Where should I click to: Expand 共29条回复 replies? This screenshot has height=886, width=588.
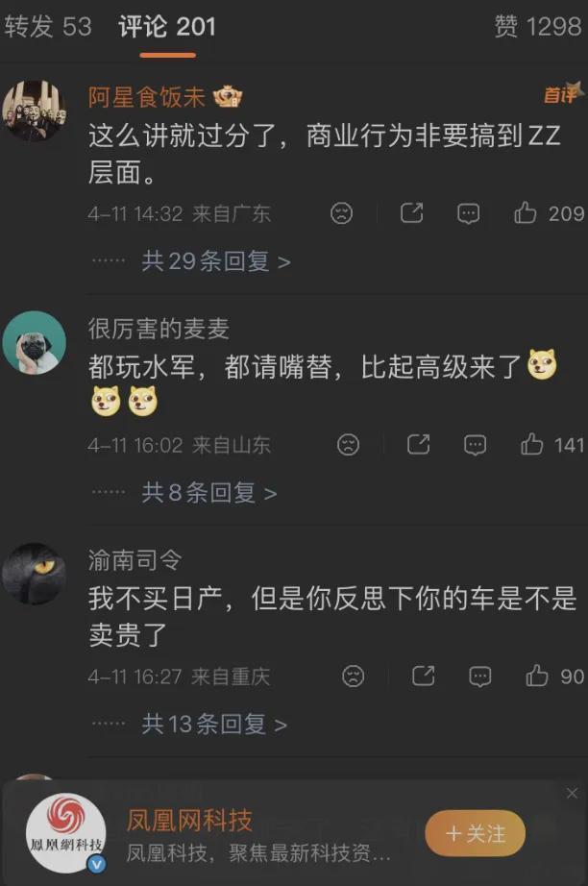[216, 261]
